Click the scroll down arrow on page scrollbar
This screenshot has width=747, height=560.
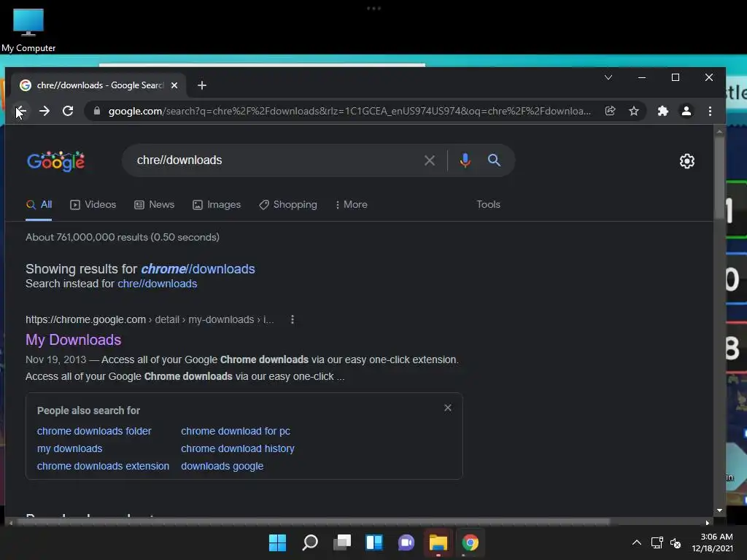719,510
